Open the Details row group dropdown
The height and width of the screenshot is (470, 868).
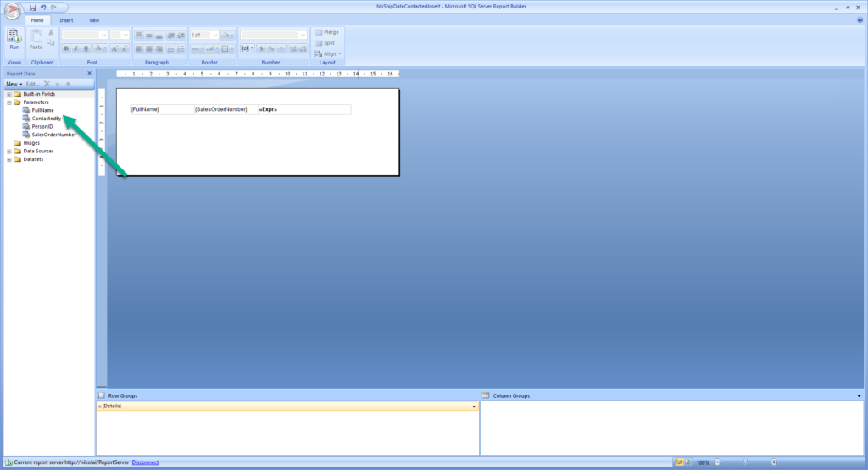474,406
